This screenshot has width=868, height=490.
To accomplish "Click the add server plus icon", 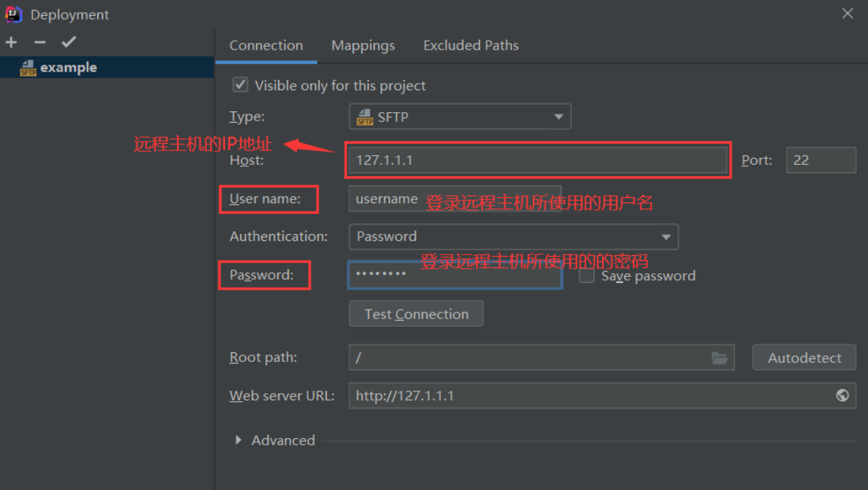I will tap(11, 42).
